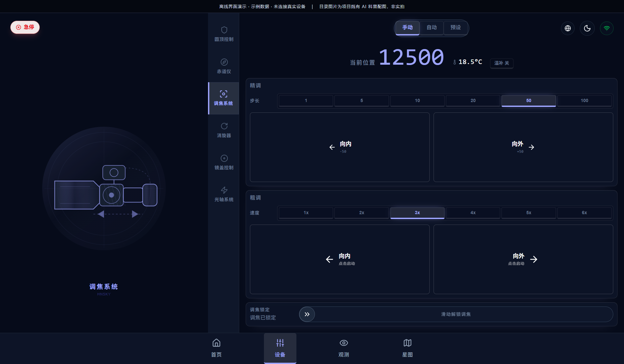Select fine step size 100
Image resolution: width=624 pixels, height=364 pixels.
(585, 101)
